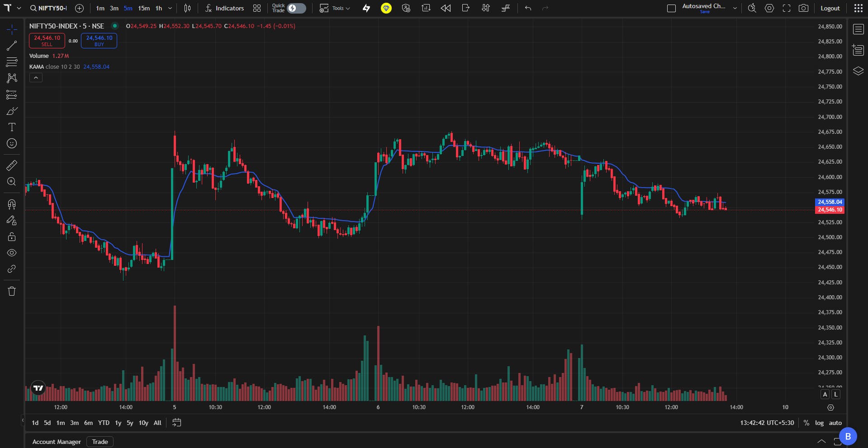
Task: Select the Text annotation tool
Action: 12,127
